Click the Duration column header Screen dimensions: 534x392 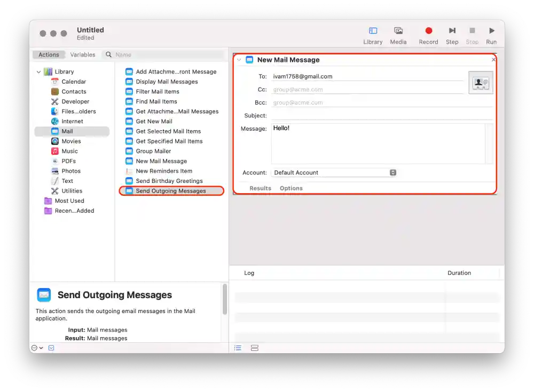[x=459, y=273]
